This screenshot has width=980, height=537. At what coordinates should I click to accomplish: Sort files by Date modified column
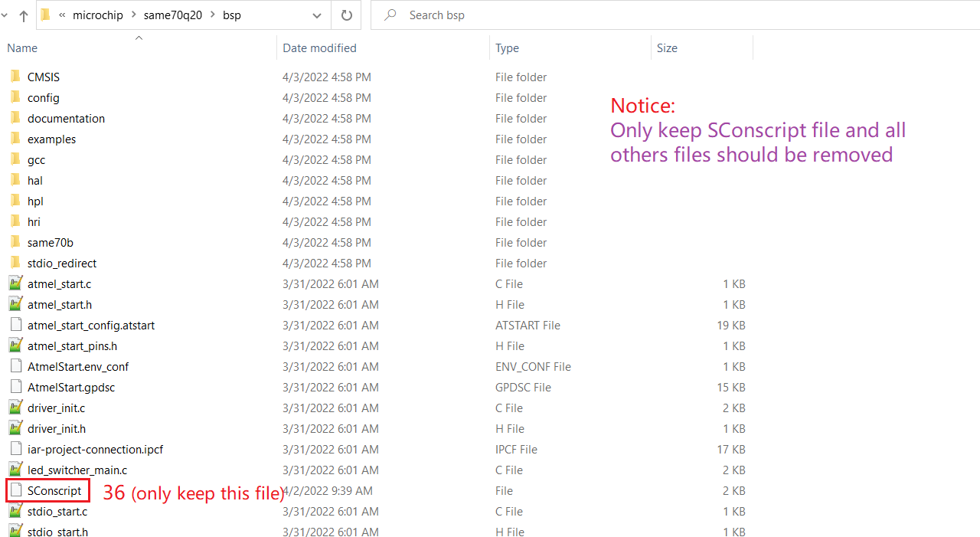click(x=319, y=47)
